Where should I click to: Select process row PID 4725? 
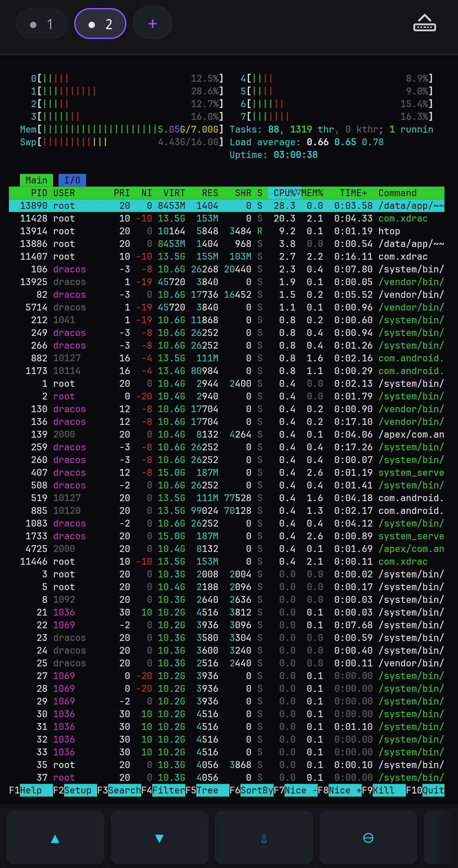point(226,549)
